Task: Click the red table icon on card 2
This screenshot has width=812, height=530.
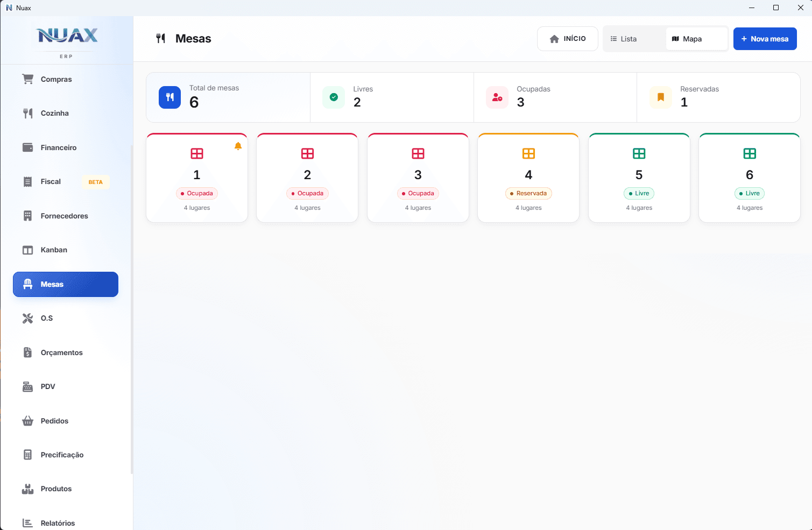Action: click(x=307, y=153)
